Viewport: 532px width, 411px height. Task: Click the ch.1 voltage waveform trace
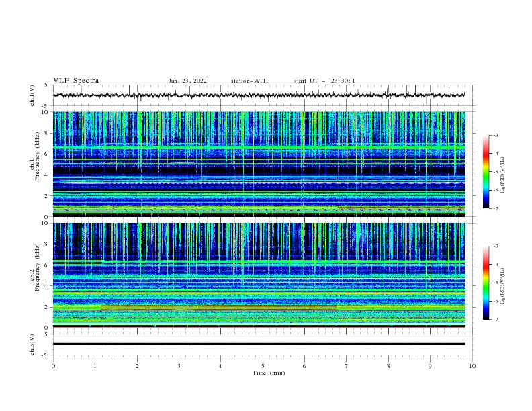(259, 95)
